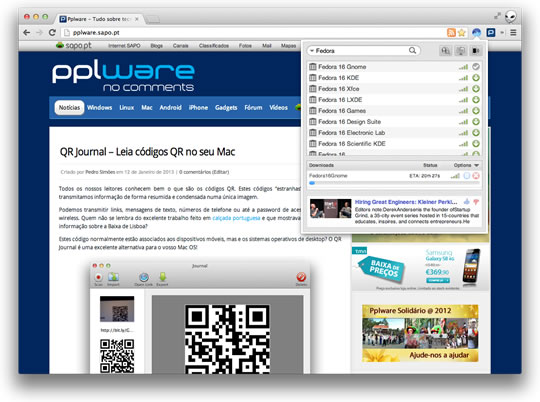Click the Fedora16Gnome download progress bar
This screenshot has width=540, height=402.
[394, 183]
